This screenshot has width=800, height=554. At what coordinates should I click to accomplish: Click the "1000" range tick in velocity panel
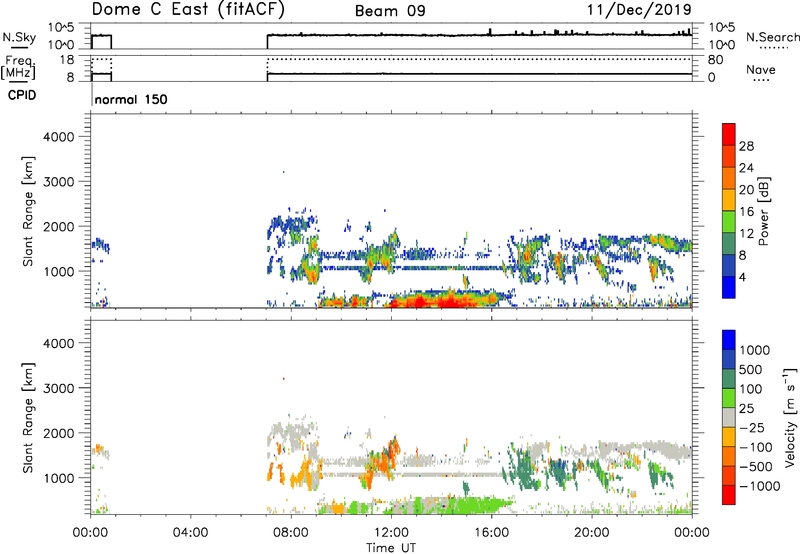click(58, 478)
